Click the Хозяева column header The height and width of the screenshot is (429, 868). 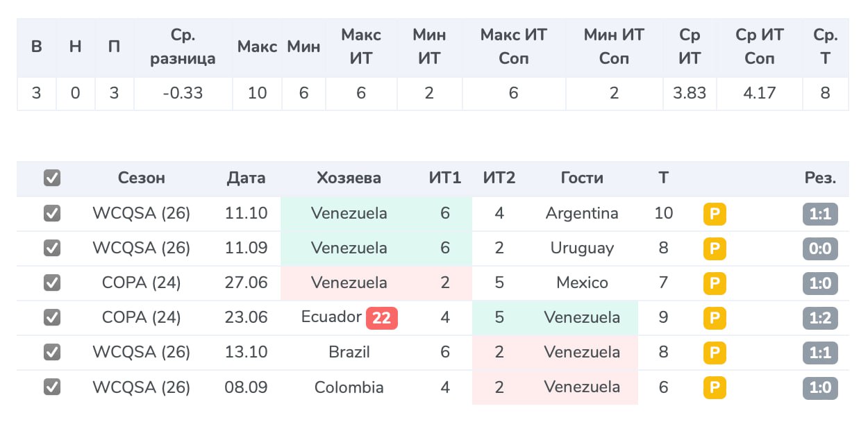click(349, 178)
